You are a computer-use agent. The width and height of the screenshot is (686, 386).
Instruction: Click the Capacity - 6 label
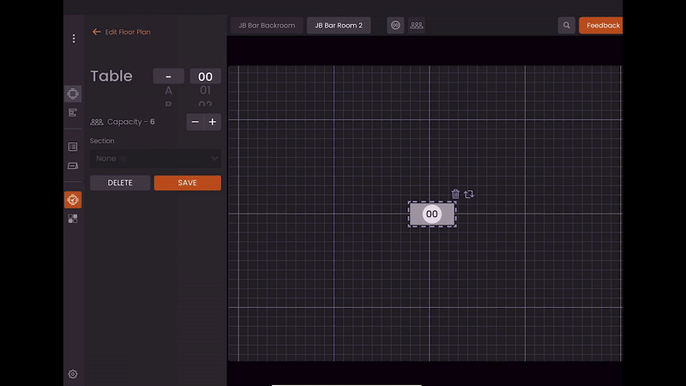[x=131, y=122]
